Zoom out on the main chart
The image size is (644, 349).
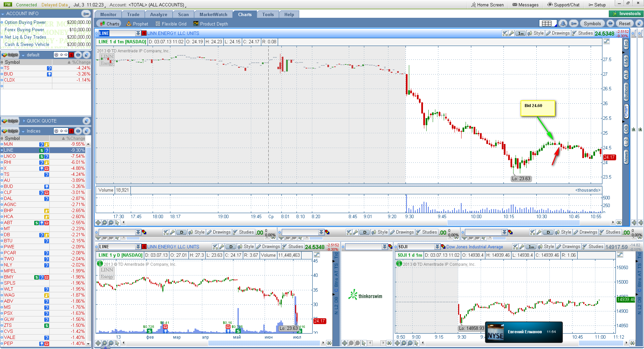click(x=111, y=222)
